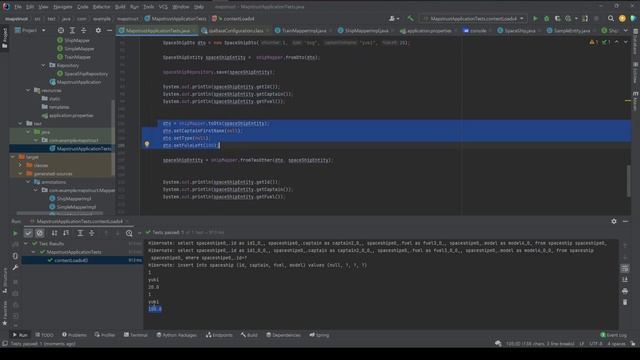Collapse all in Project panel toolbar
This screenshot has width=640, height=360.
84,30
